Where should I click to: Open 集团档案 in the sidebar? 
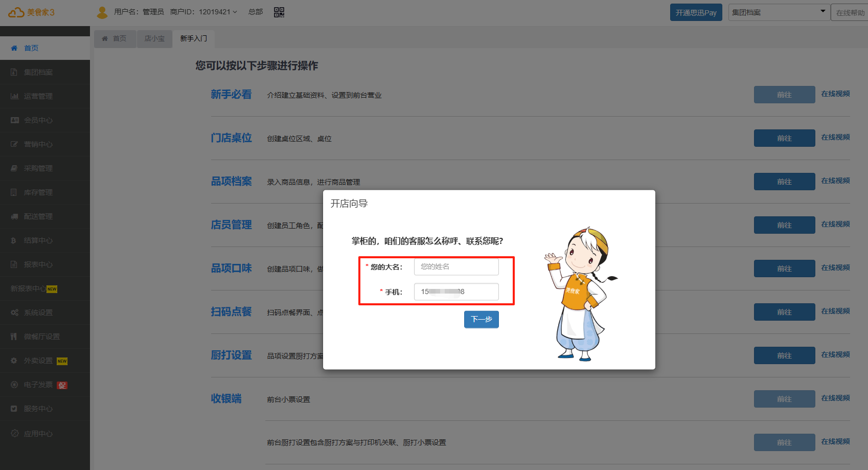pos(38,72)
